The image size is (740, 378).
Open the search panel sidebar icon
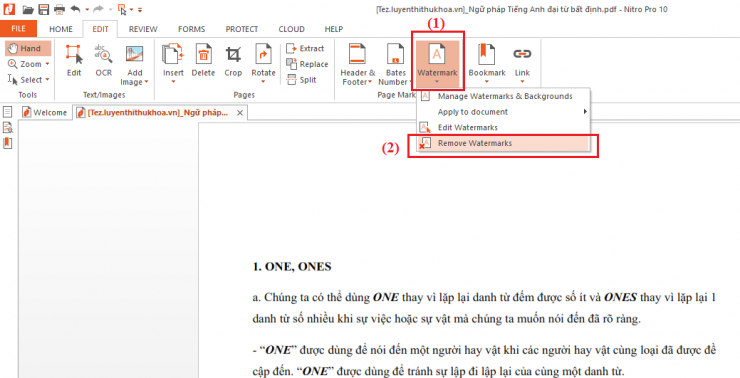coord(8,127)
